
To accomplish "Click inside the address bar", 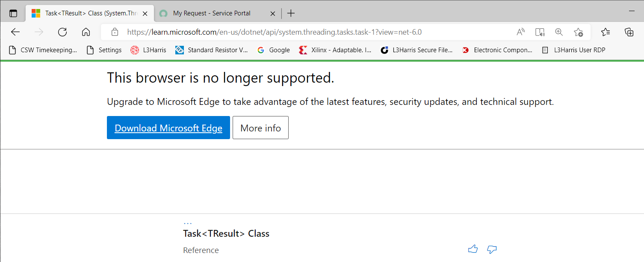I will pyautogui.click(x=299, y=32).
